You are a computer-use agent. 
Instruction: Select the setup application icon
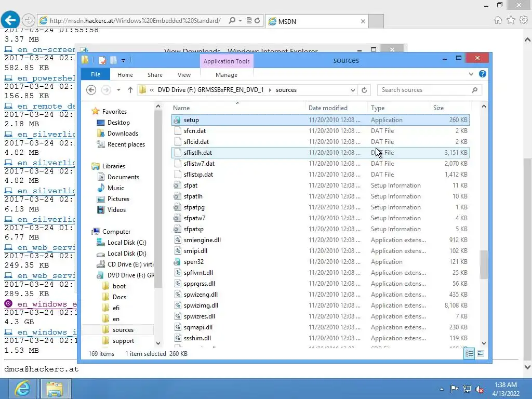click(x=177, y=120)
